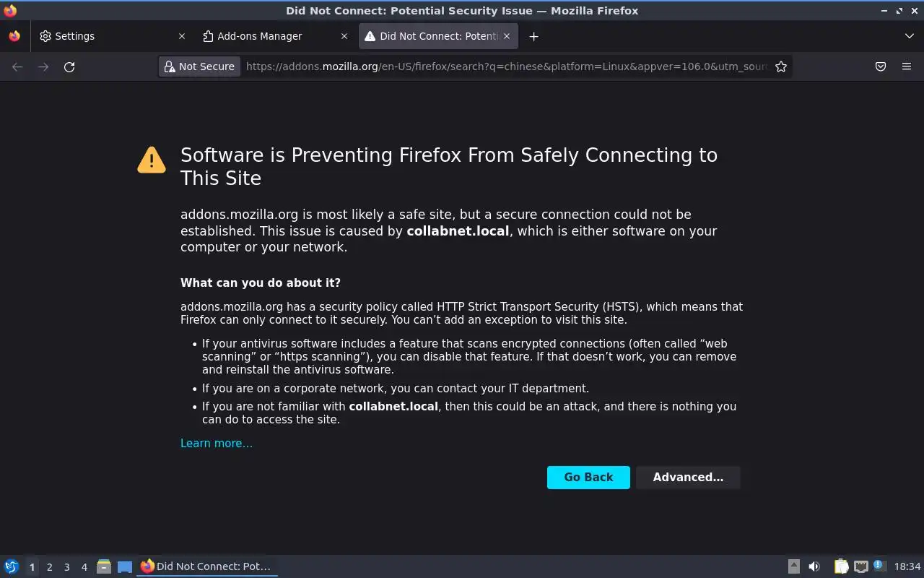Open the Firefox application hamburger menu
The height and width of the screenshot is (578, 924).
907,66
